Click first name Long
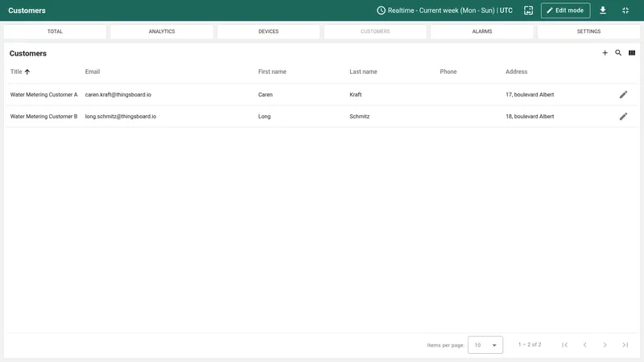 264,116
